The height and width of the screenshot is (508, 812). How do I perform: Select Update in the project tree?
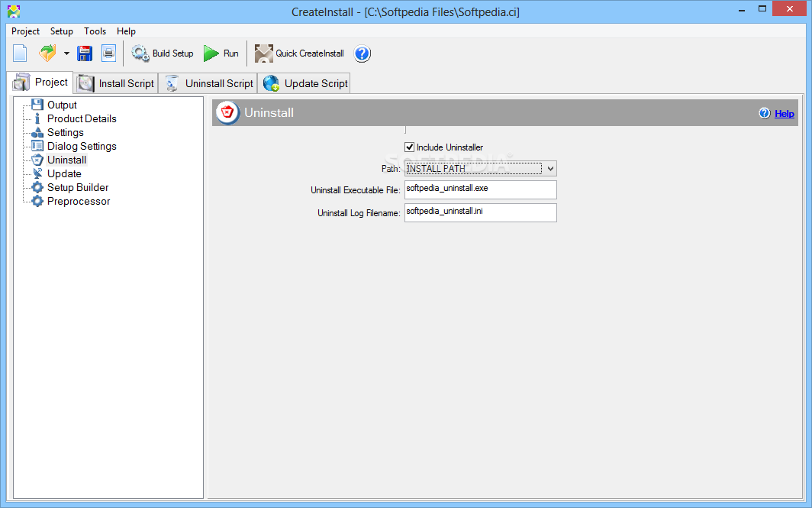(x=64, y=173)
